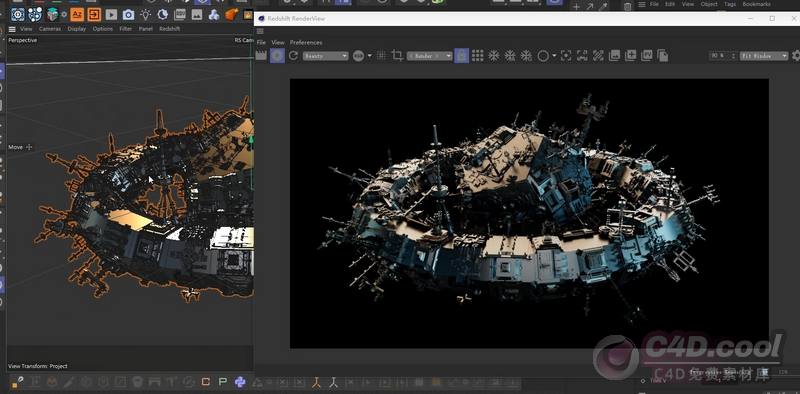Open the Display menu in the viewport
The width and height of the screenshot is (800, 394).
coord(77,29)
